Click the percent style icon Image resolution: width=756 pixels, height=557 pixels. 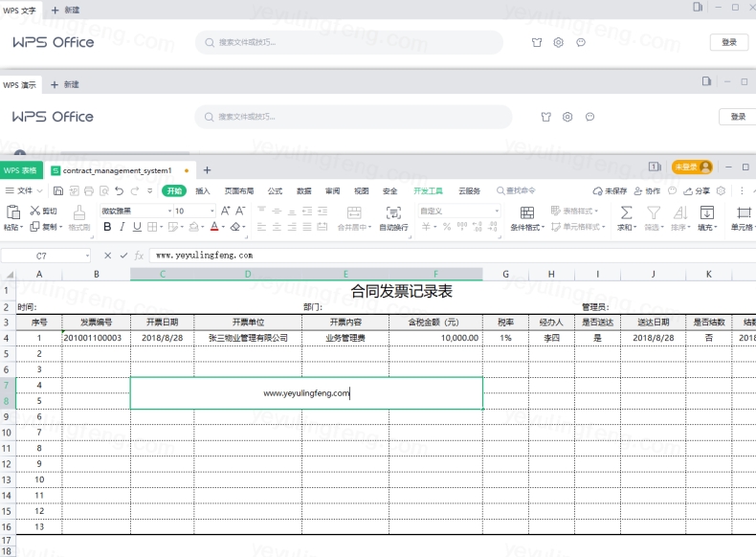(447, 227)
